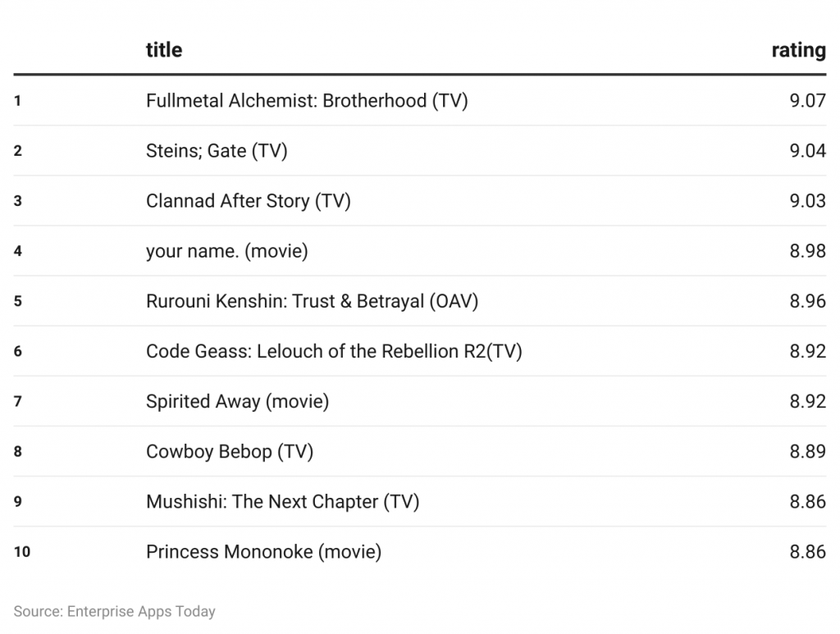This screenshot has width=840, height=634.
Task: Click the 9.04 rating value
Action: click(807, 151)
